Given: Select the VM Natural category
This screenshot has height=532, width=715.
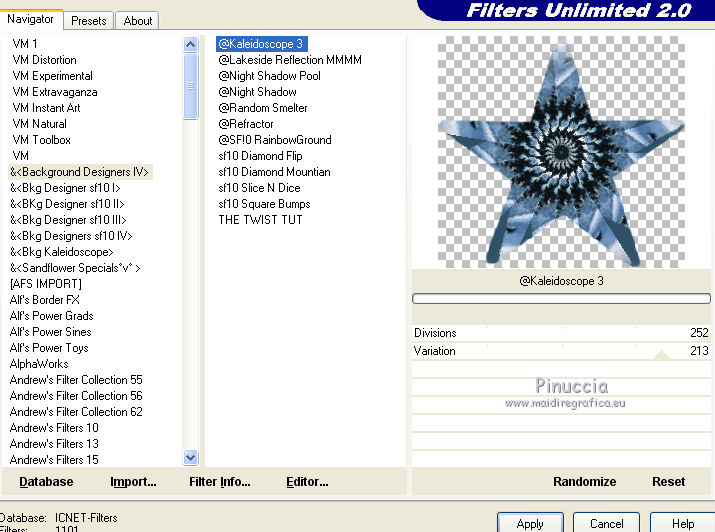Looking at the screenshot, I should coord(39,124).
